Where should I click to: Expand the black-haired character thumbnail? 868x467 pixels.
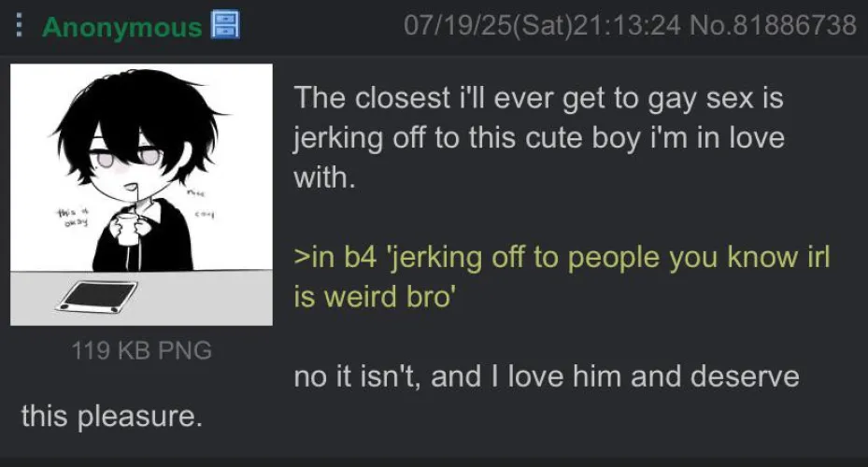[142, 195]
